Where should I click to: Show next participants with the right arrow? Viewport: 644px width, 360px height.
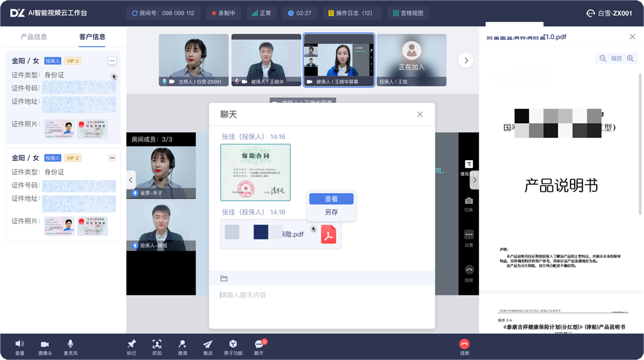(466, 60)
